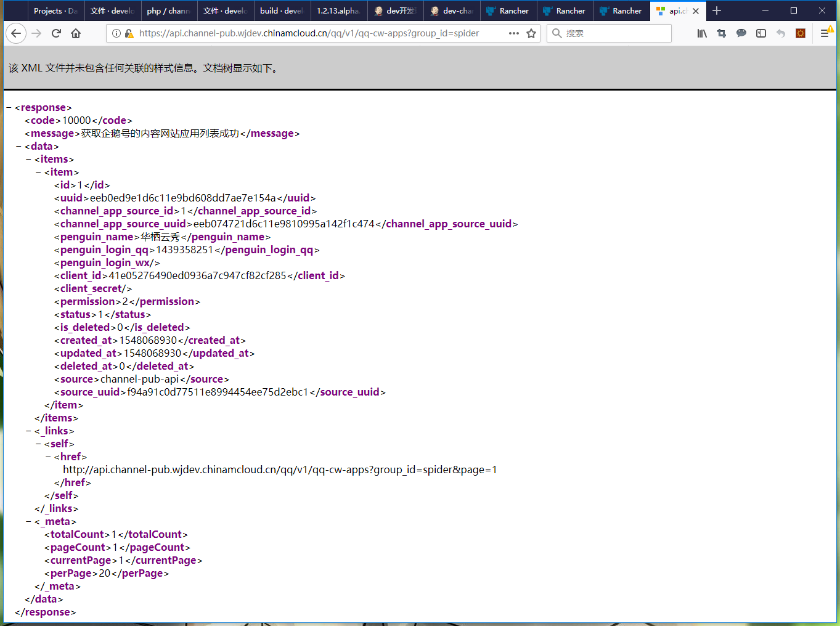Collapse the items XML node
Screen dimensions: 840x626
tap(29, 160)
